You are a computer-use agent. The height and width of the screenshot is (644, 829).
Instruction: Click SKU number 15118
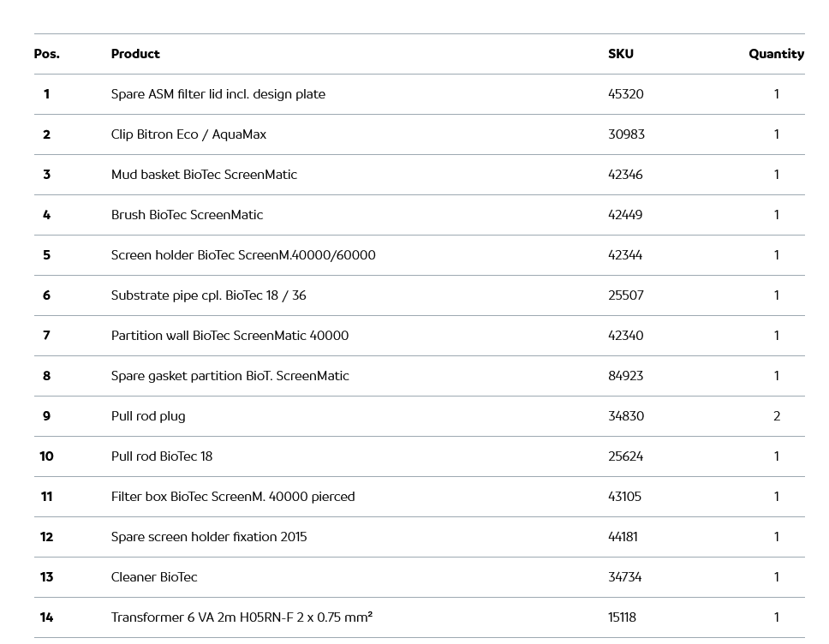coord(623,617)
